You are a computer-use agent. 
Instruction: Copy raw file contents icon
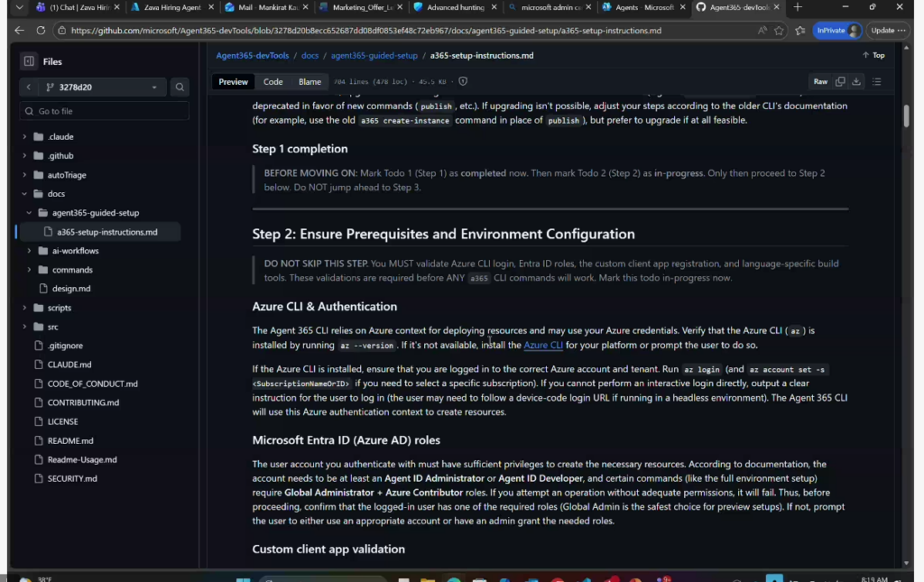point(840,81)
